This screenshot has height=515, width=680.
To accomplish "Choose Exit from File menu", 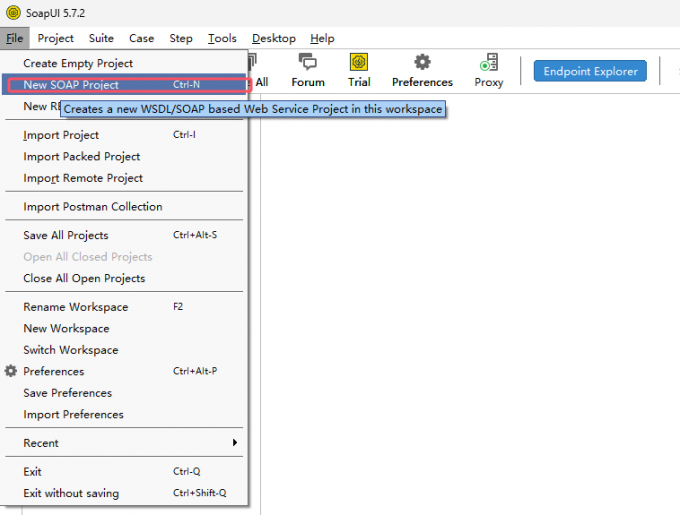I will pos(124,472).
